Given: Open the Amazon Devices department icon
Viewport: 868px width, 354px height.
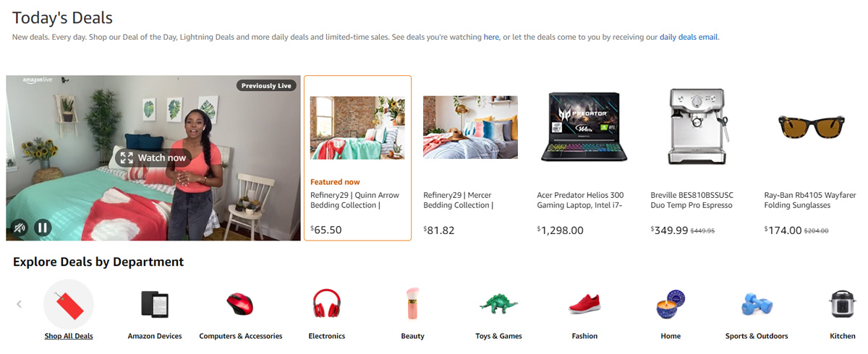Looking at the screenshot, I should (155, 304).
